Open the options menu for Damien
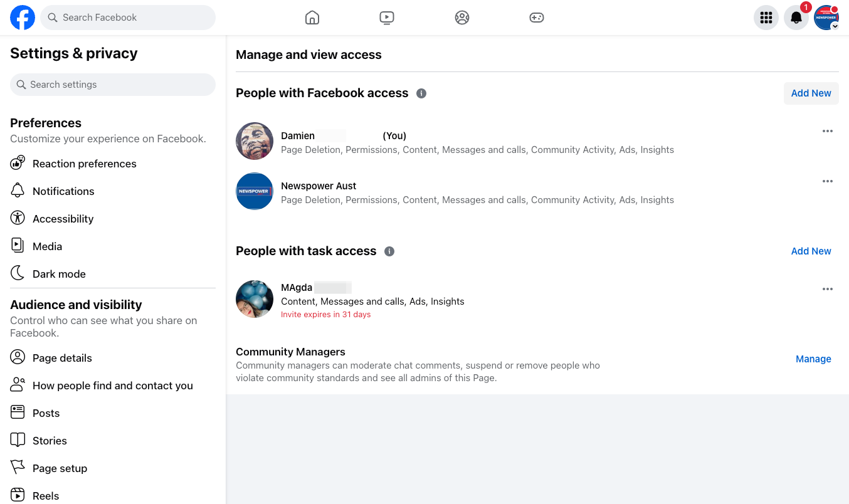Image resolution: width=849 pixels, height=504 pixels. (828, 131)
